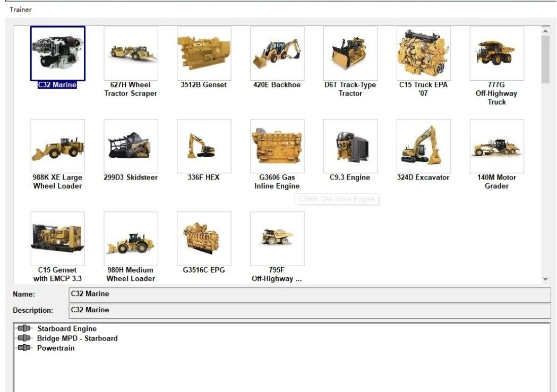
Task: Select the G3606 Gas Inline Engine icon
Action: [x=277, y=146]
